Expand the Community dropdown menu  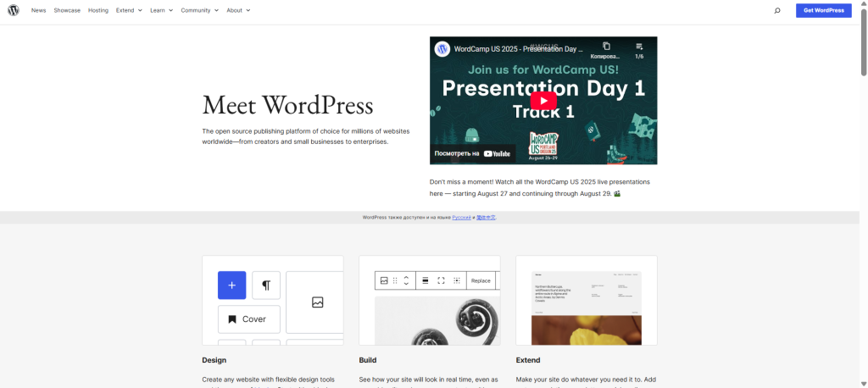click(199, 11)
